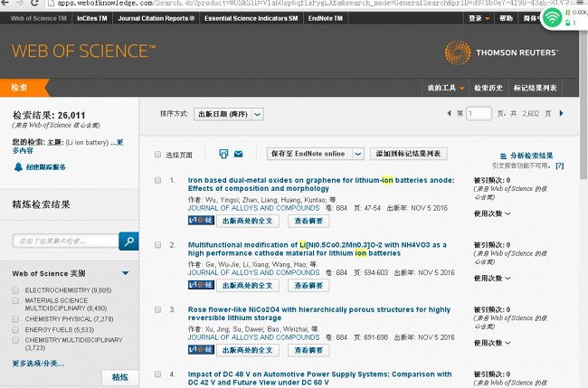Open the sort order dropdown
The image size is (588, 388).
click(228, 114)
